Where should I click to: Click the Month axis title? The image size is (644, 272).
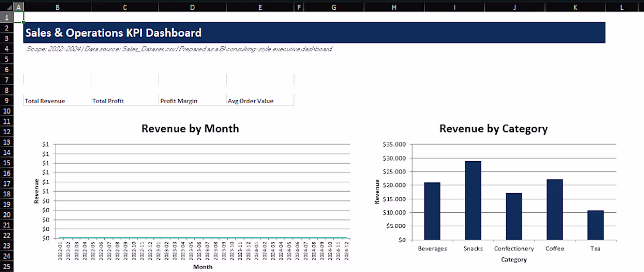click(203, 267)
